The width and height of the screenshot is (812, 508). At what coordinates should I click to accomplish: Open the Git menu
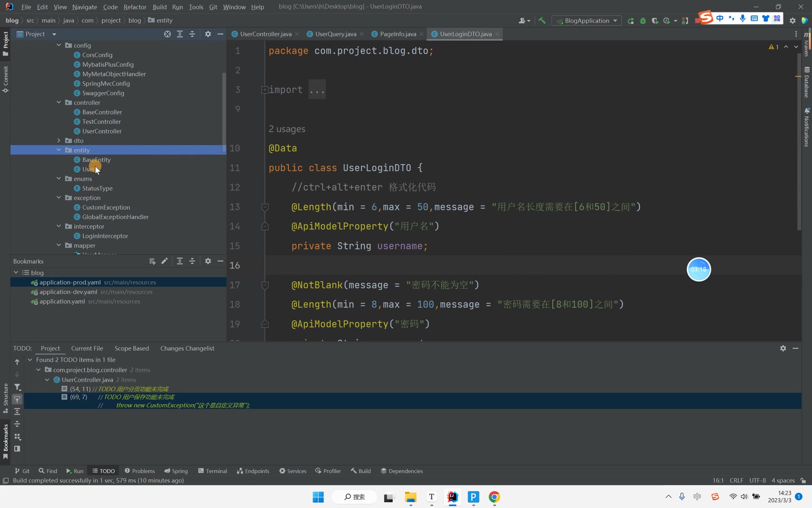pos(213,7)
